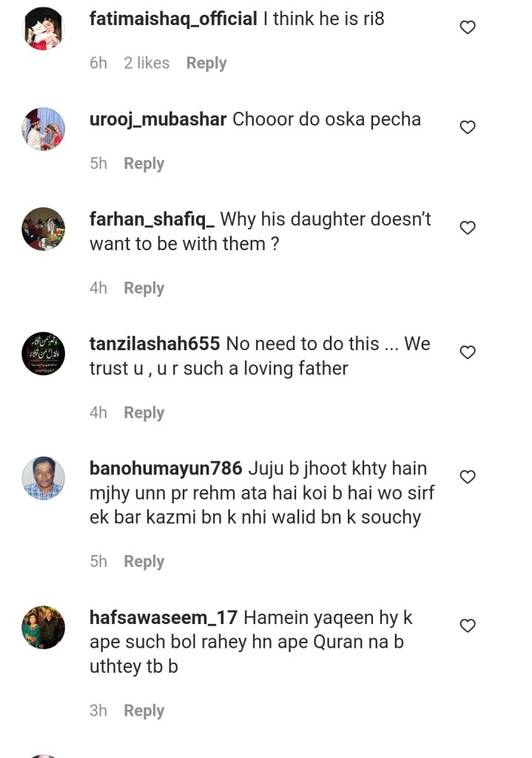Open tanzilashah655's calligraphy avatar
532x758 pixels.
point(43,354)
